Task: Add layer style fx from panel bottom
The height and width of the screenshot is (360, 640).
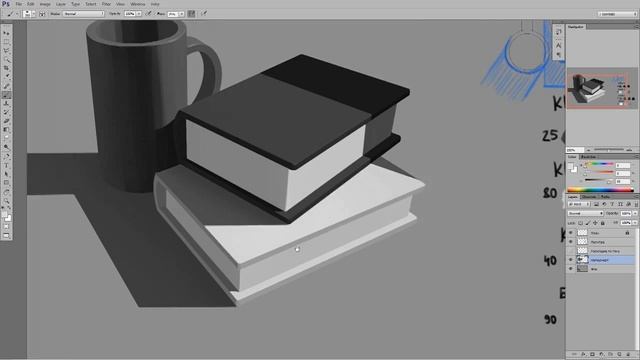Action: click(583, 354)
